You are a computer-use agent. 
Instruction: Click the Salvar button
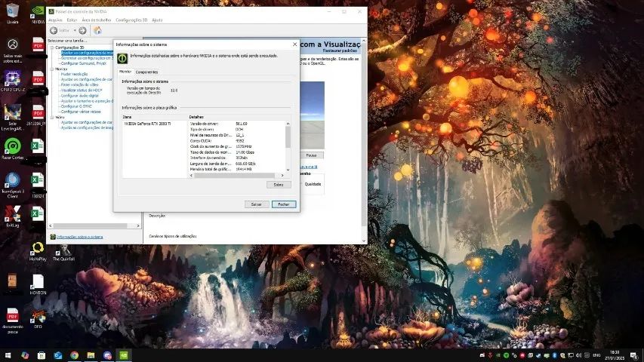pyautogui.click(x=256, y=204)
